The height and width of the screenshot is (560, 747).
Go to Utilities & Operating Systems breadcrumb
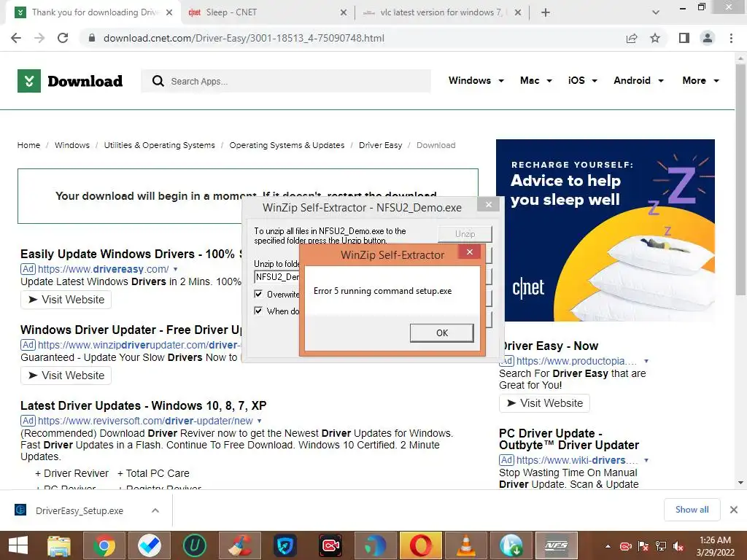click(x=160, y=145)
